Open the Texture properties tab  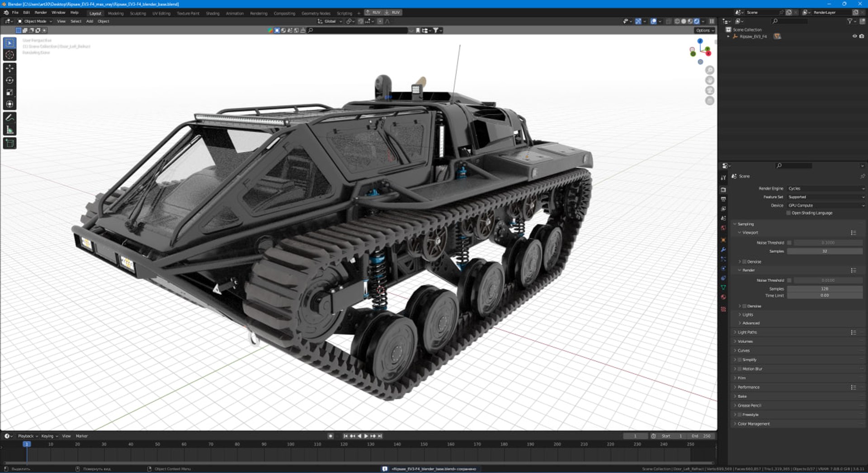pos(723,309)
